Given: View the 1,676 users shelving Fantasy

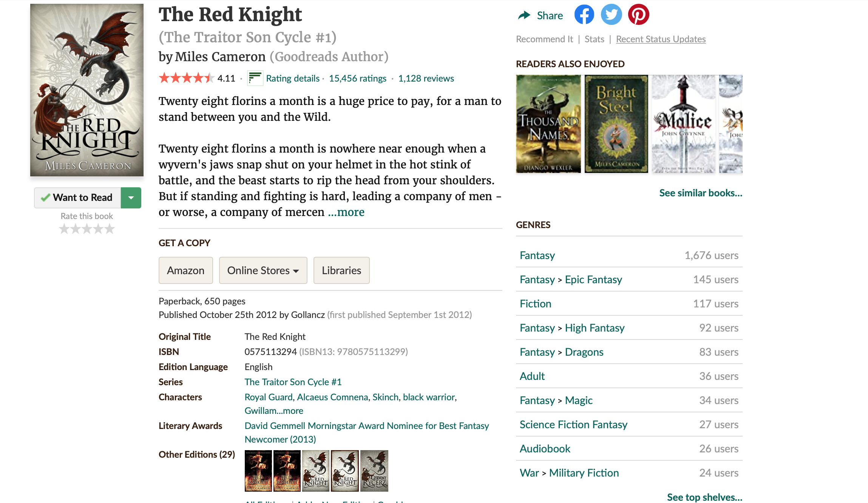Looking at the screenshot, I should [x=711, y=255].
